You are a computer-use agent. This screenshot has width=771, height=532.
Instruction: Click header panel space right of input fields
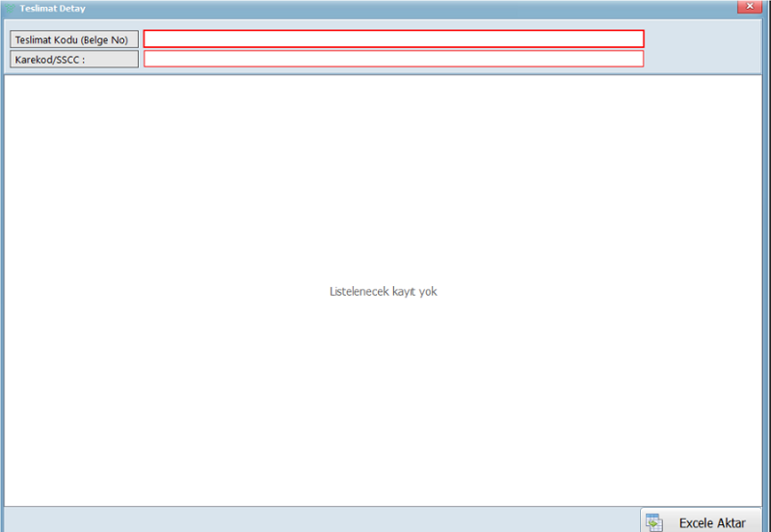704,48
